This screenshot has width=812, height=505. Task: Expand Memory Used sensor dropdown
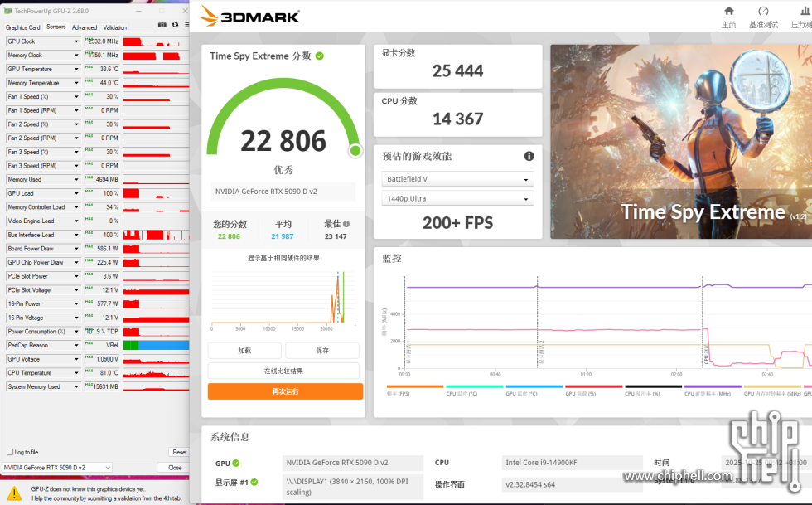tap(76, 179)
